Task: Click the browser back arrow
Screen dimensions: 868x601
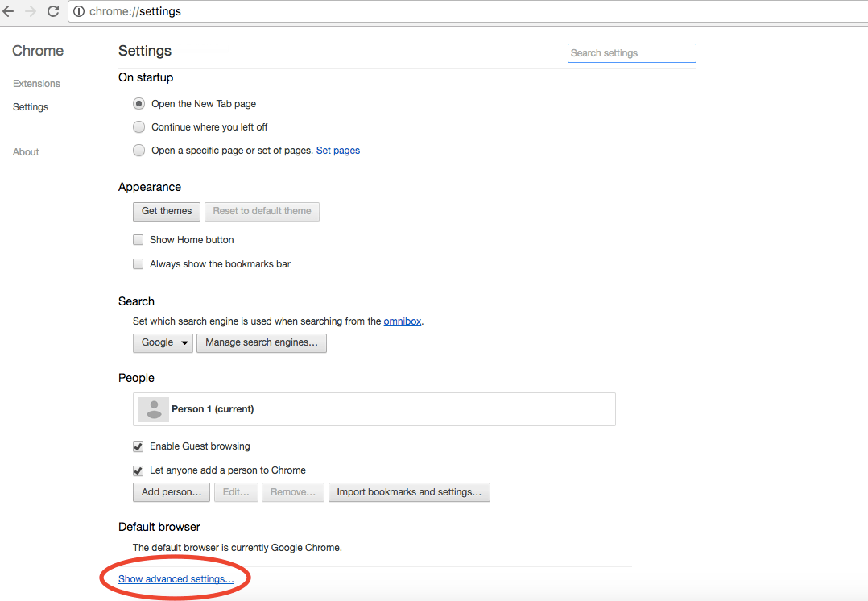Action: (8, 11)
